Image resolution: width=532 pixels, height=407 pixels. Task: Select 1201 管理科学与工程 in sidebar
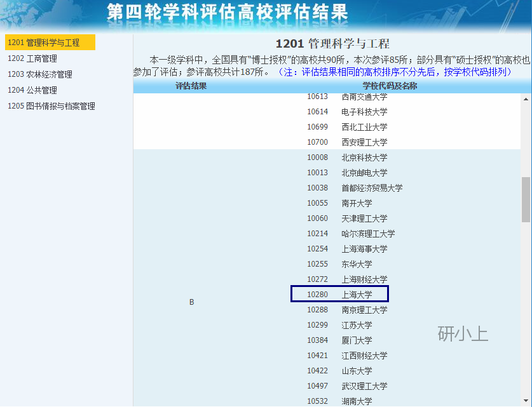pyautogui.click(x=50, y=43)
